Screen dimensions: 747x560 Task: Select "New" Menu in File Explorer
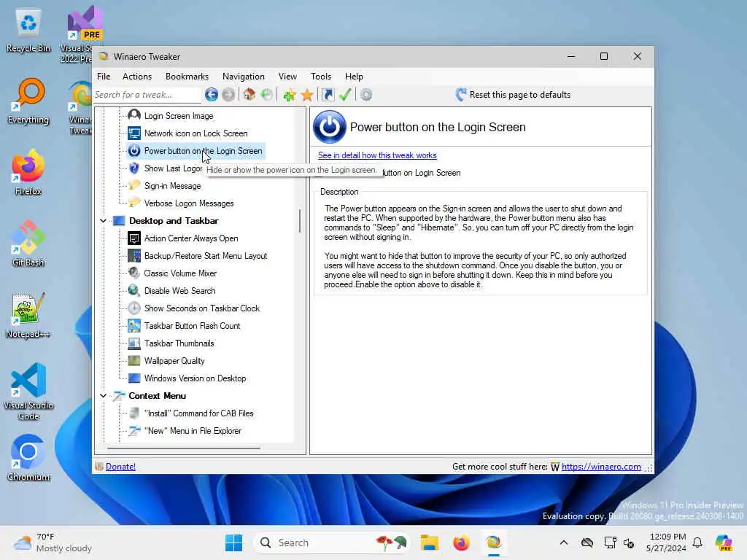185,431
